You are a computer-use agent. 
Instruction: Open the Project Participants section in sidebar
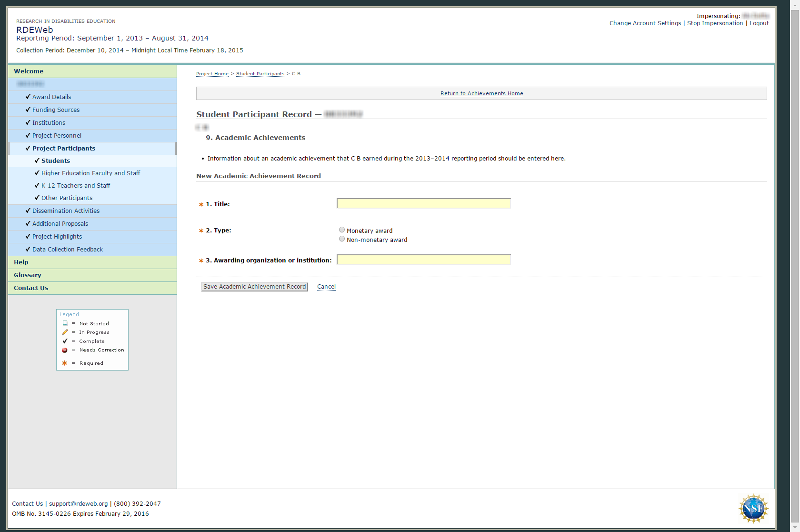64,148
